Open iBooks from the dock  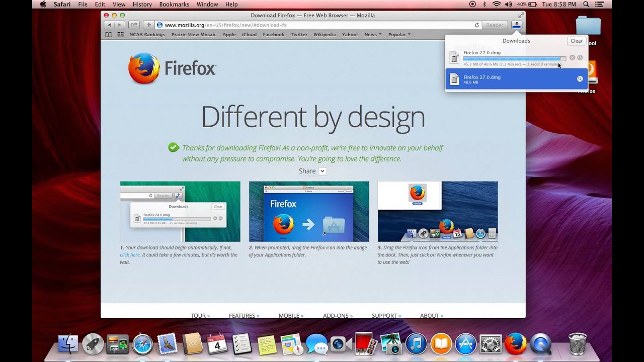(x=441, y=344)
